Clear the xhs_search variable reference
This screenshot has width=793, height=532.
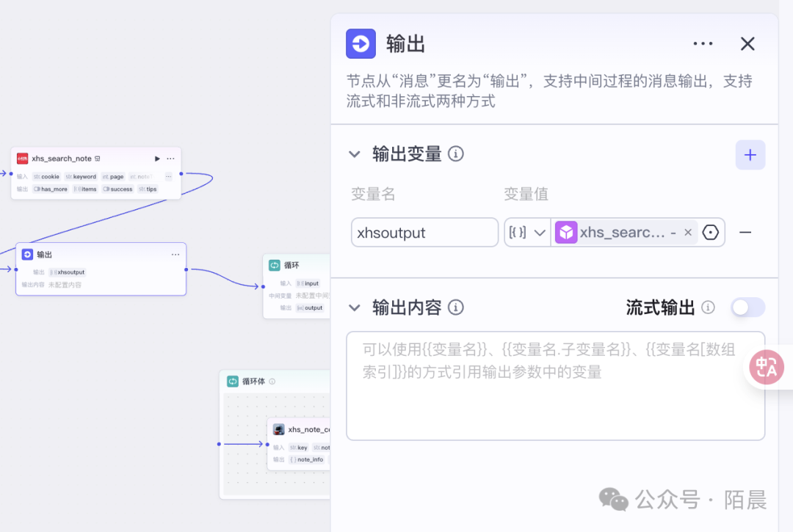point(688,233)
